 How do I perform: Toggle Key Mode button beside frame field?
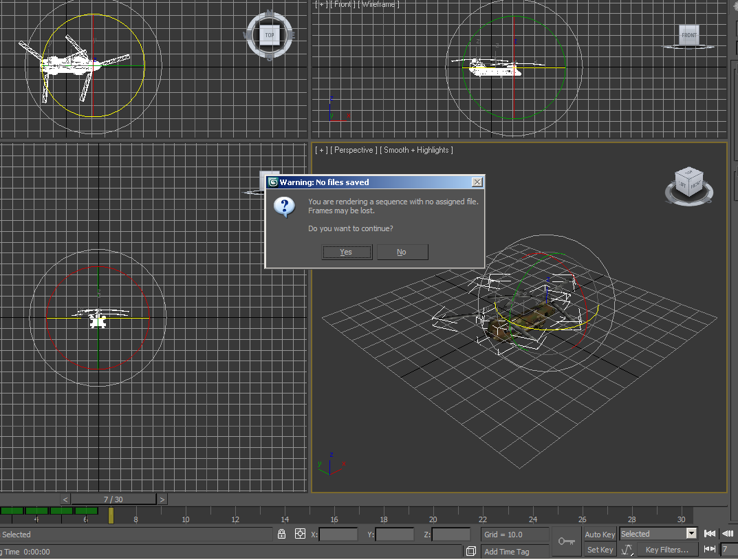click(709, 549)
